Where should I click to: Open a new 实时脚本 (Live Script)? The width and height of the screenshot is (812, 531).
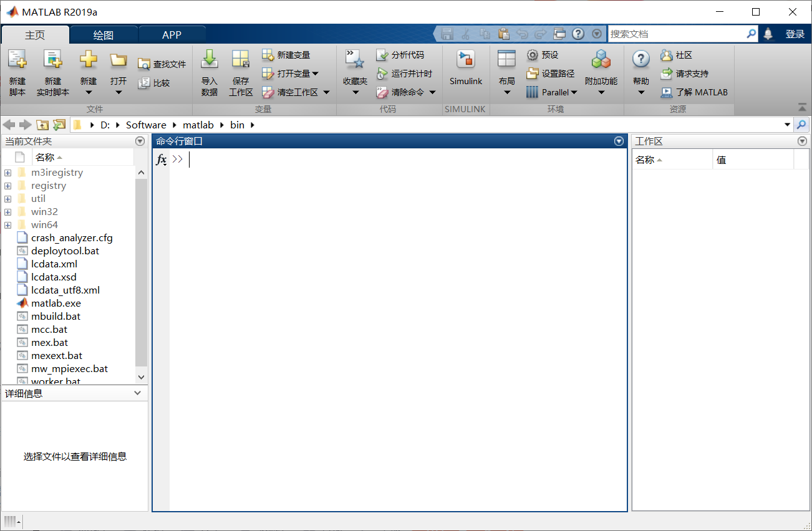[x=52, y=72]
